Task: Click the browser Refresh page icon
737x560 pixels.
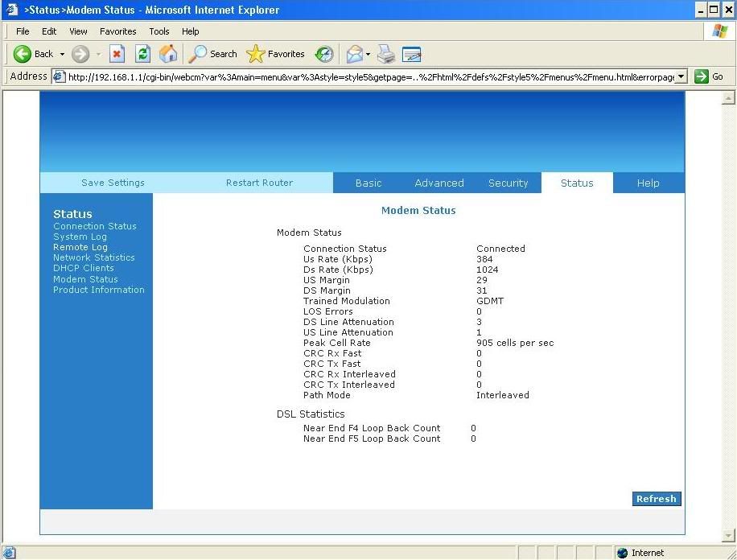Action: (x=142, y=54)
